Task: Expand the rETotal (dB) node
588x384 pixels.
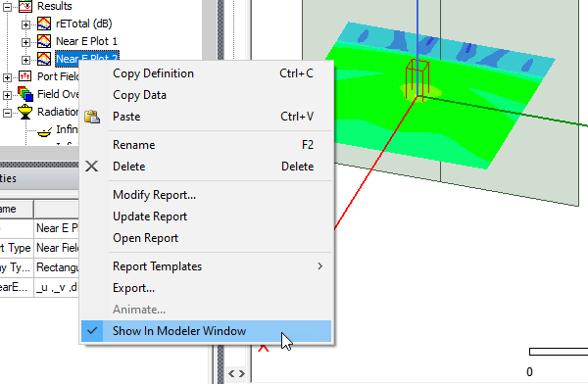Action: (25, 24)
